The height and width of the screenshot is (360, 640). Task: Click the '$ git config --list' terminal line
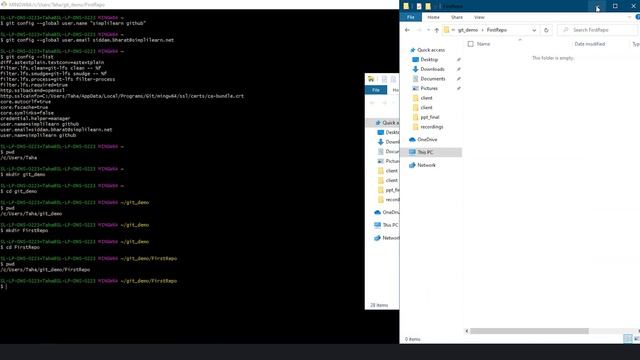(27, 57)
